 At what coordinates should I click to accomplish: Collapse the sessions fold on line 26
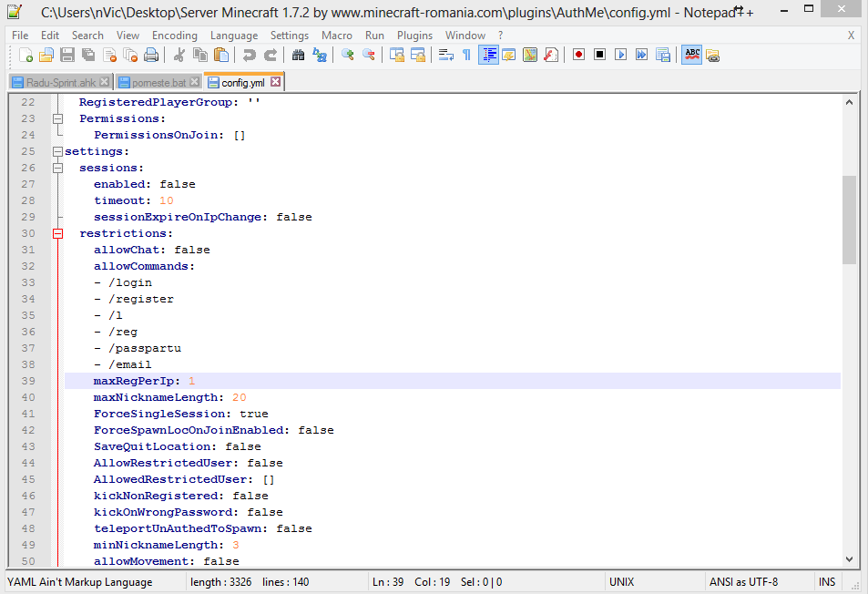coord(57,168)
